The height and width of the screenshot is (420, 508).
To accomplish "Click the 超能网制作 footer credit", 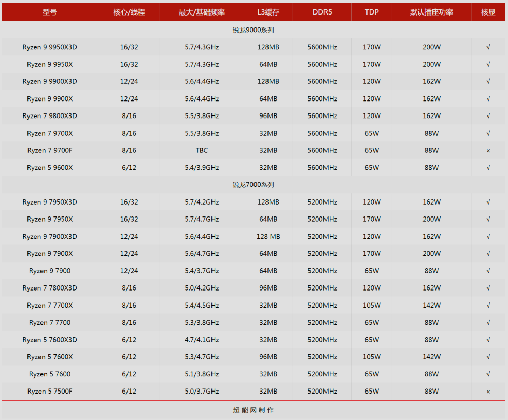I will point(253,410).
